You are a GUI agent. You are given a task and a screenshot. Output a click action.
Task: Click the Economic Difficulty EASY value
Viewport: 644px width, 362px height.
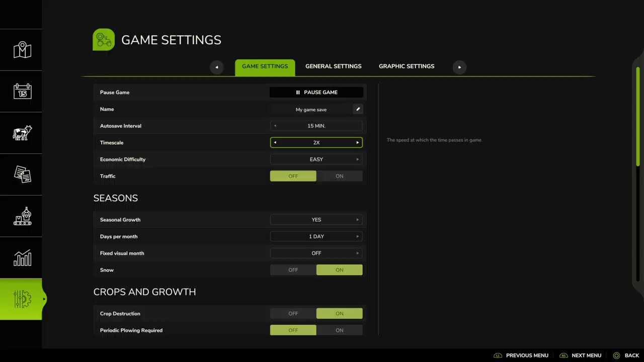click(316, 159)
